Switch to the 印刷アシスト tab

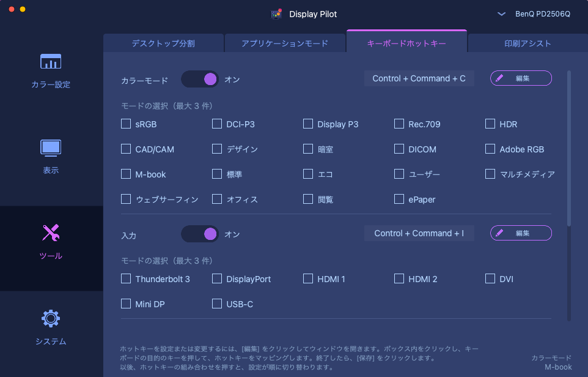[527, 43]
